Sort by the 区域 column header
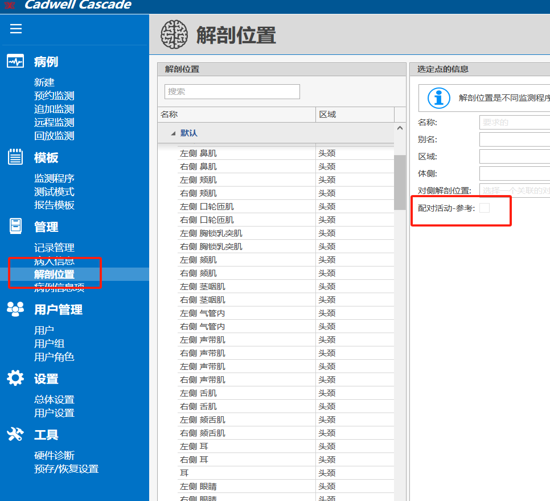This screenshot has height=501, width=550. (x=355, y=114)
